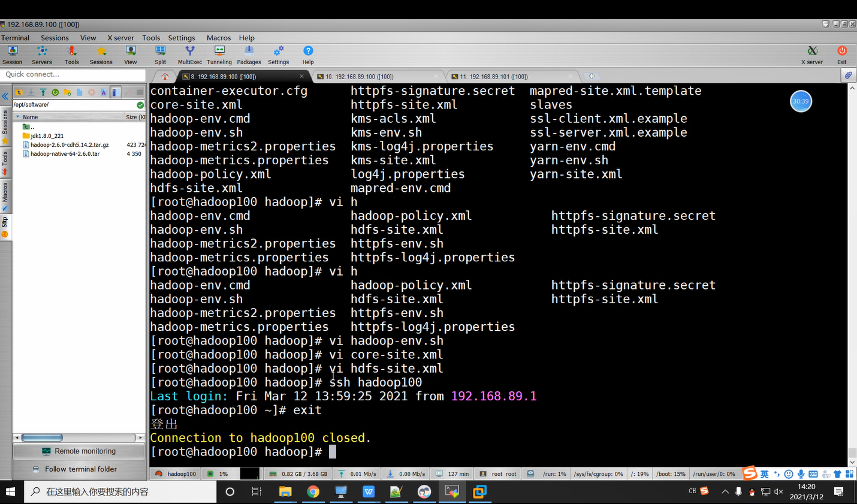Screen dimensions: 857x504
Task: Click the Windows Start button
Action: (10, 492)
